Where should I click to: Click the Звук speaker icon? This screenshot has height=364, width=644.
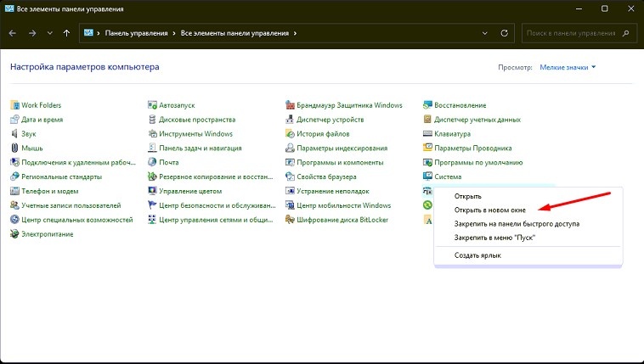pyautogui.click(x=14, y=134)
